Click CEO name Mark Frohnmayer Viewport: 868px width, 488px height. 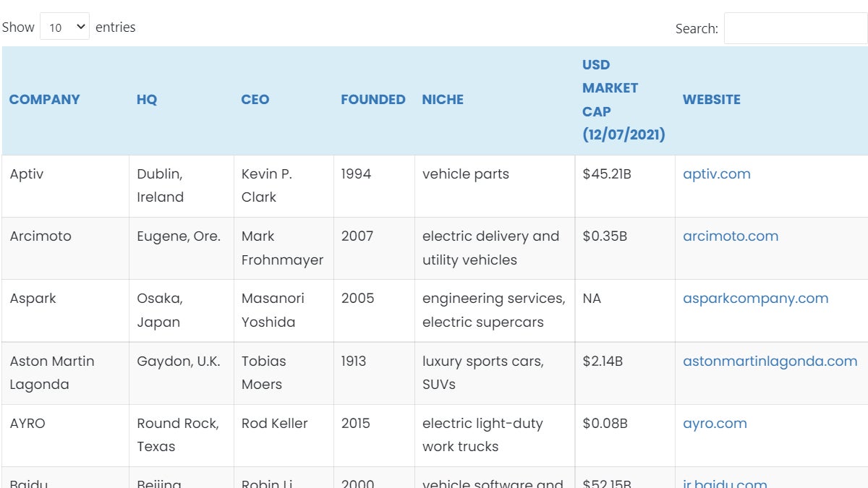pos(282,248)
